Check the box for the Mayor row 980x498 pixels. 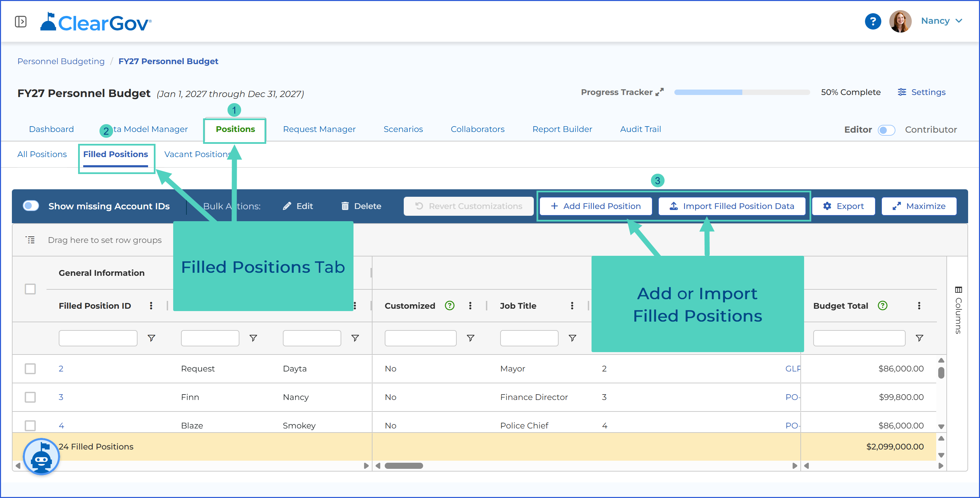pyautogui.click(x=30, y=369)
